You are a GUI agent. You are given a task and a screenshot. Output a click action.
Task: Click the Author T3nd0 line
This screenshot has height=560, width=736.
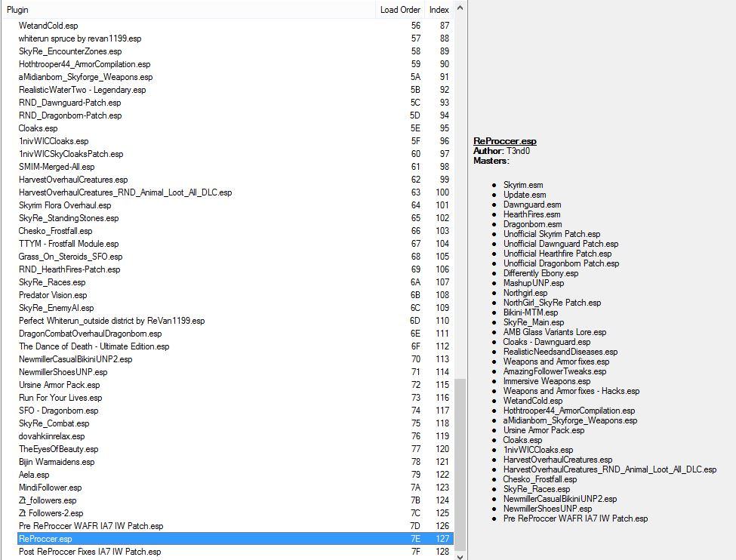501,151
